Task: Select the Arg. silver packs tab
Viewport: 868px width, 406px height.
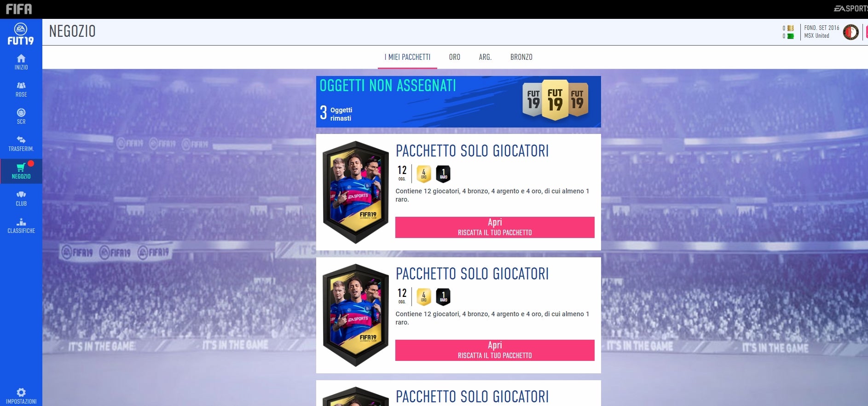Action: [x=485, y=57]
